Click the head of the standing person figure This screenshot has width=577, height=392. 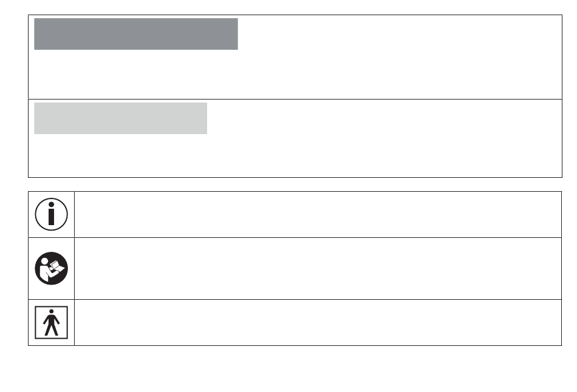pos(51,311)
